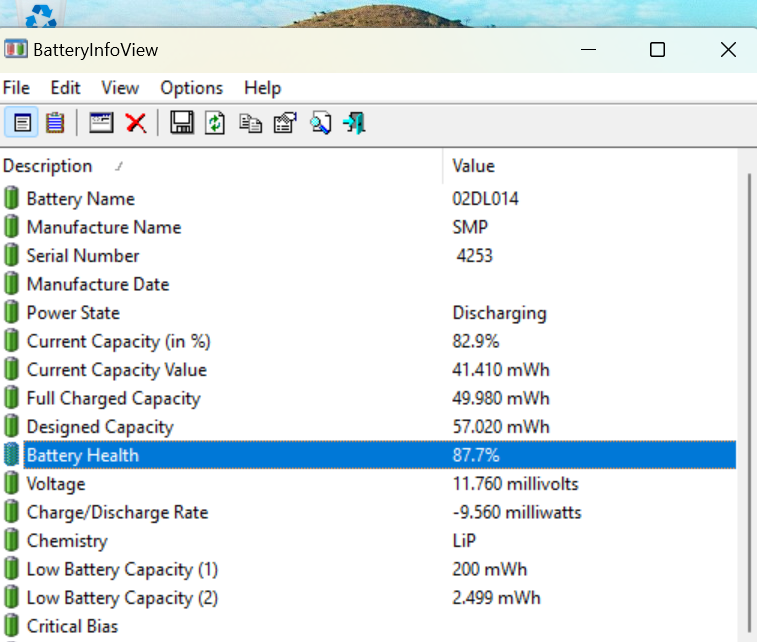
Task: Select the Low Battery Capacity (1) row
Action: 370,569
